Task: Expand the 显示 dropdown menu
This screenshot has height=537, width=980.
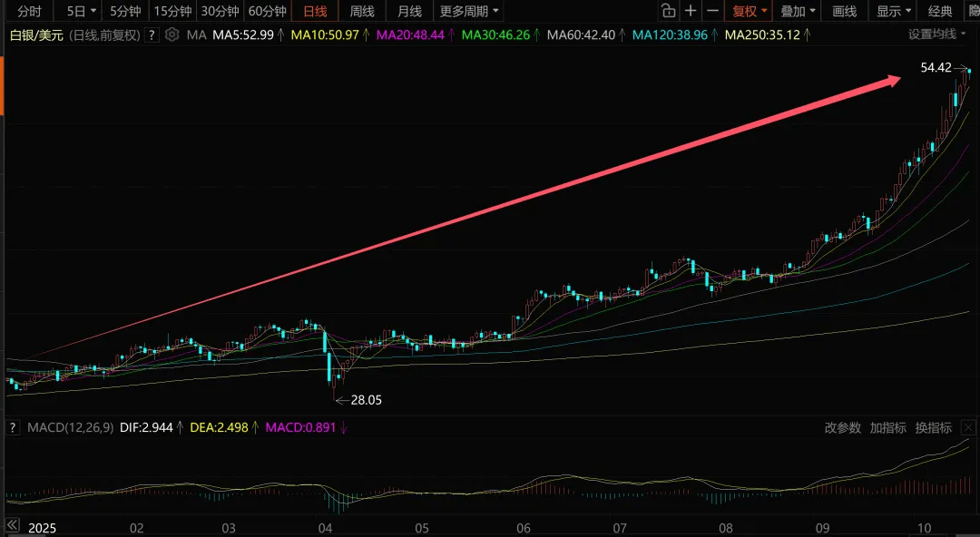Action: point(894,11)
